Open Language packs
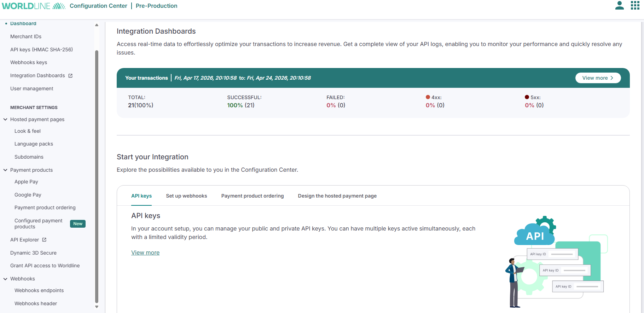Image resolution: width=644 pixels, height=313 pixels. click(34, 144)
